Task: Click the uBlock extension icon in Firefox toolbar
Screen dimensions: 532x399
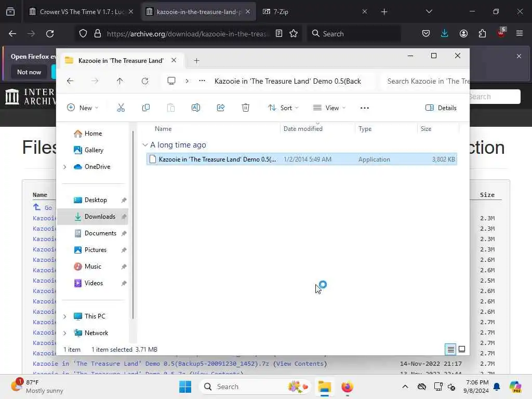Action: point(501,33)
